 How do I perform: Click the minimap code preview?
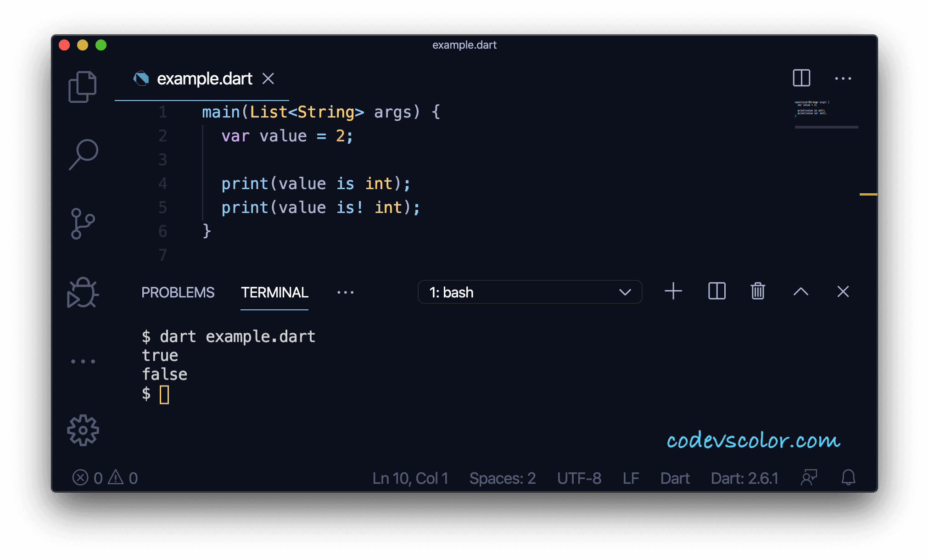pyautogui.click(x=811, y=108)
